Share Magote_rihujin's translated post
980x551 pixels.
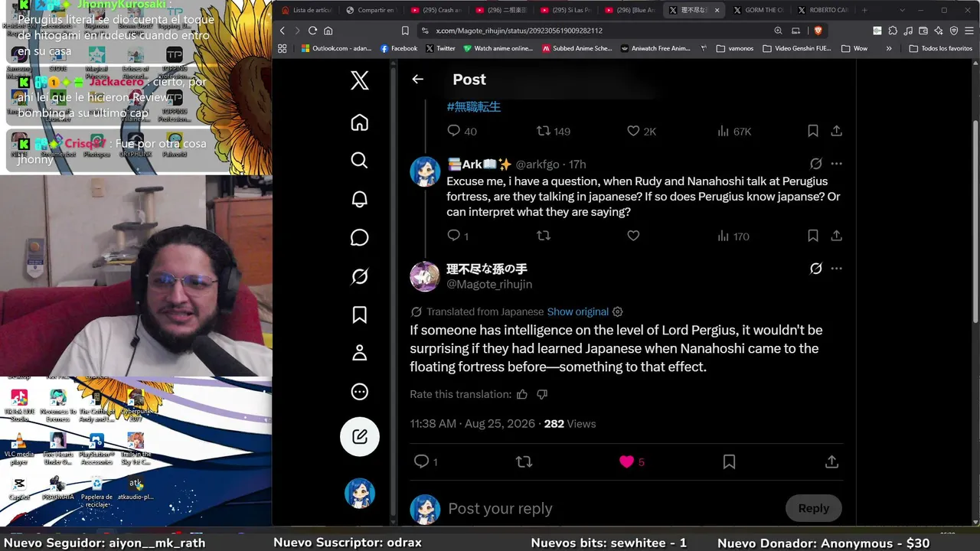pos(831,461)
